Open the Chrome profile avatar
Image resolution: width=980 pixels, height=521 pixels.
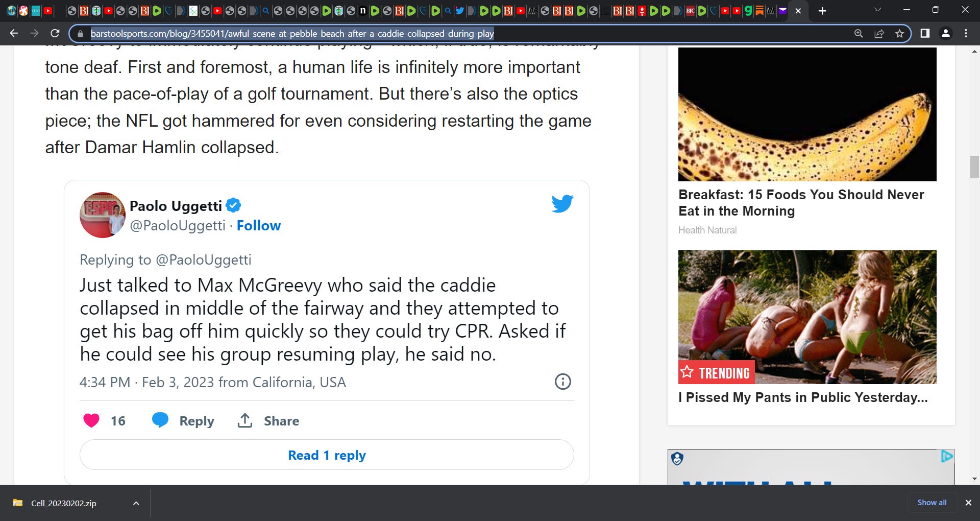[946, 33]
